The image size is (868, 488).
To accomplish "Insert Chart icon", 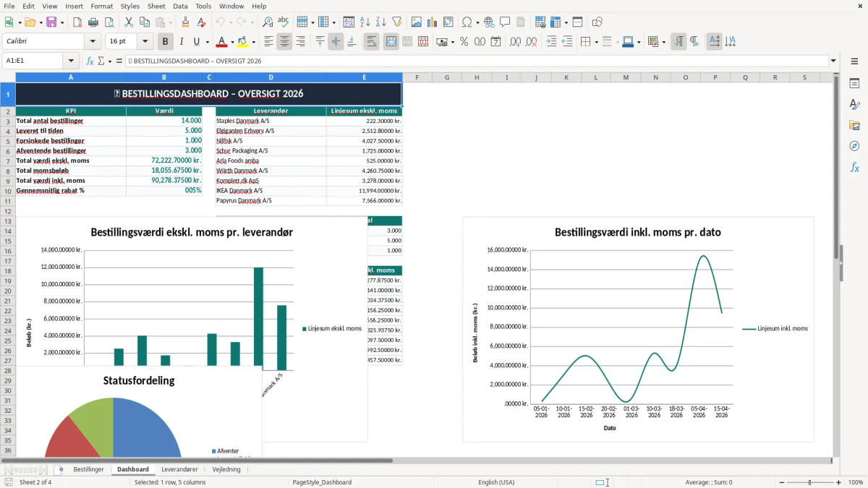I will tap(433, 22).
